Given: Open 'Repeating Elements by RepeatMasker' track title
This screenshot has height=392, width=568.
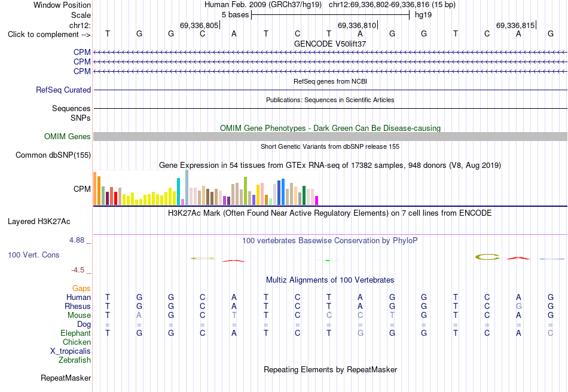Looking at the screenshot, I should coord(330,369).
